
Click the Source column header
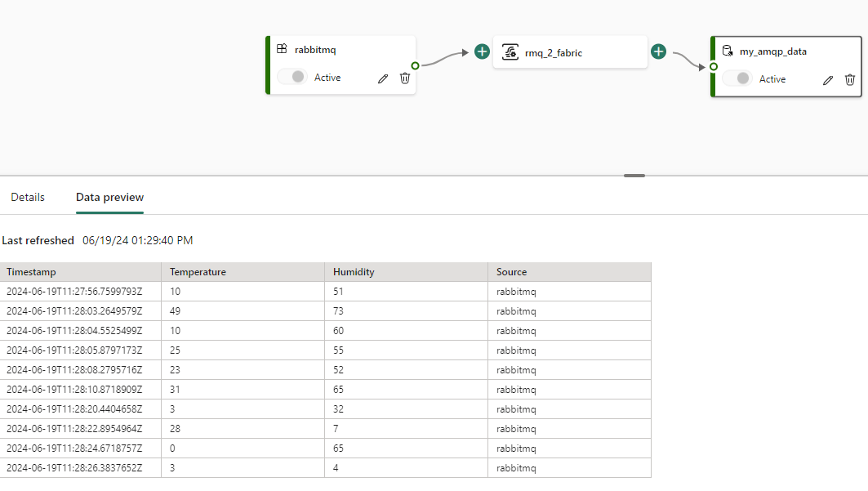click(511, 272)
